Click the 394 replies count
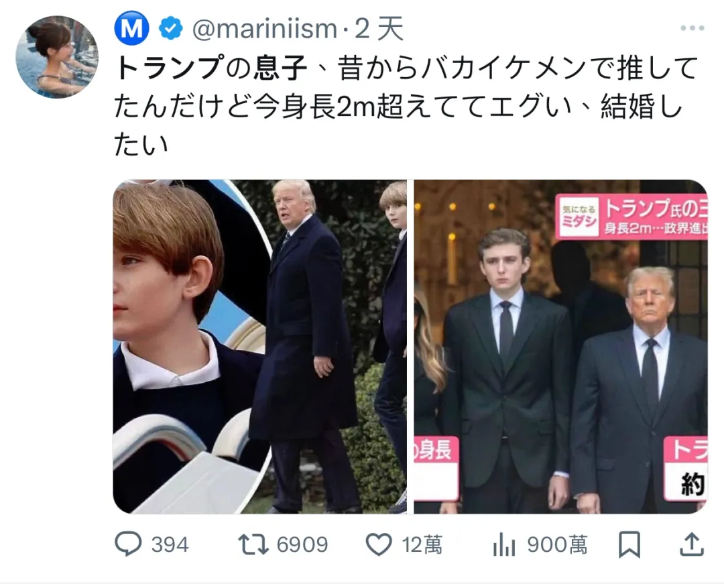The width and height of the screenshot is (724, 588). pyautogui.click(x=170, y=545)
